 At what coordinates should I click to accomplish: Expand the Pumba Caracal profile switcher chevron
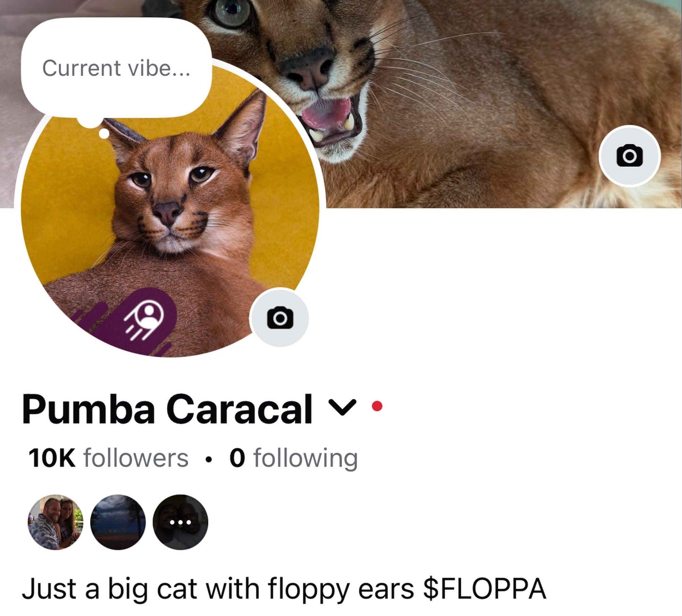click(x=342, y=407)
